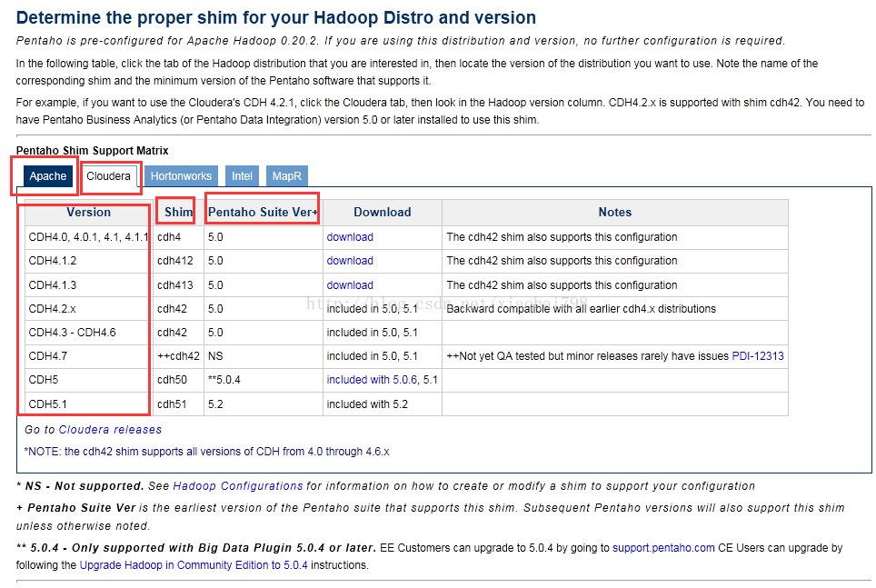Click the 'included with 5.2' cell
This screenshot has height=588, width=876.
[383, 404]
